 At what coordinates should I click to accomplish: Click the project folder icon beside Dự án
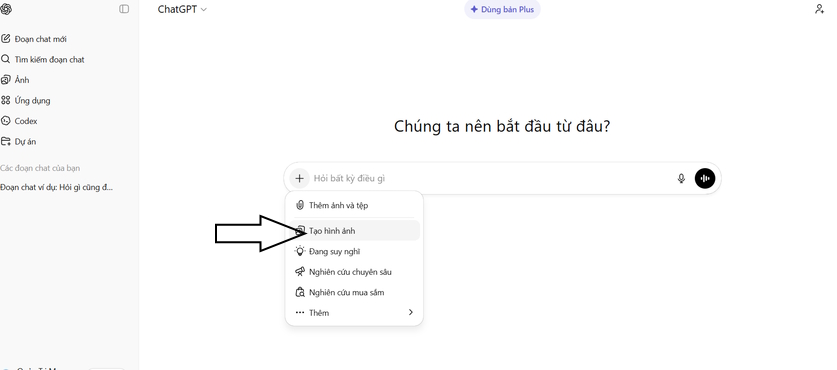(x=6, y=141)
